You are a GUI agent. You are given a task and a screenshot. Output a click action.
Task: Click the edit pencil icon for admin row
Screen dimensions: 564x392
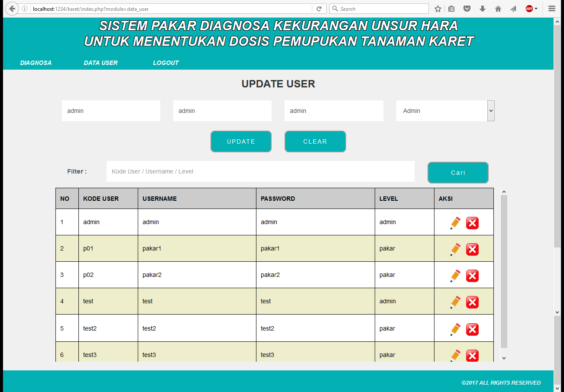tap(455, 223)
